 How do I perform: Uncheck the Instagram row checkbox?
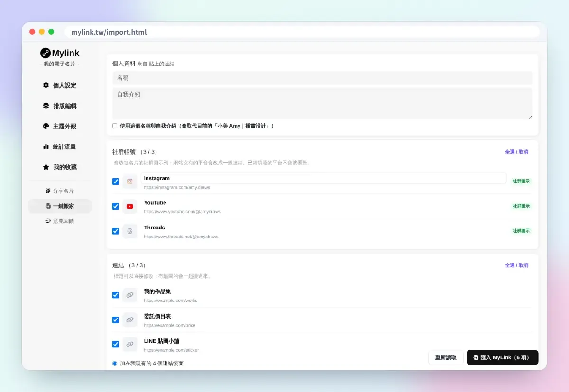(116, 182)
